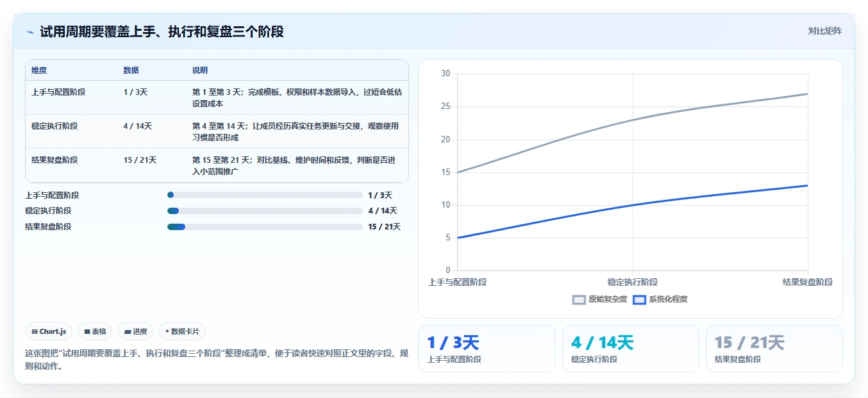The width and height of the screenshot is (868, 398).
Task: Click table value 1 / 3天
Action: (136, 92)
